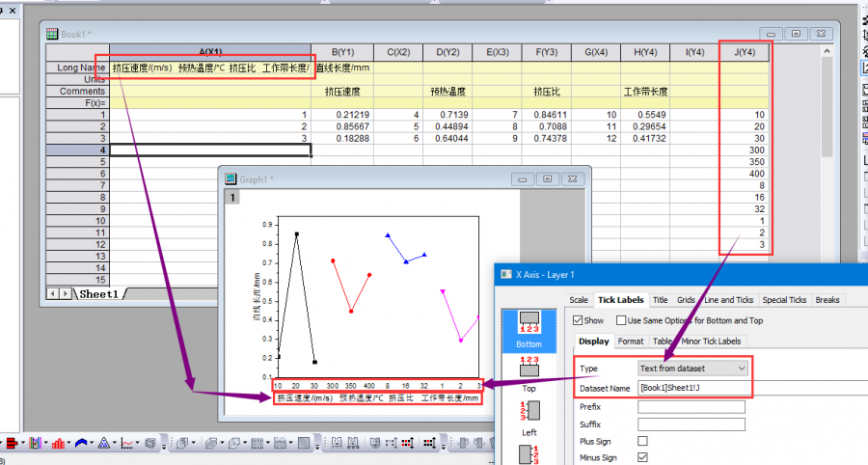Screen dimensions: 868x465
Task: Select column header D(Y2) in Book1
Action: (x=448, y=52)
